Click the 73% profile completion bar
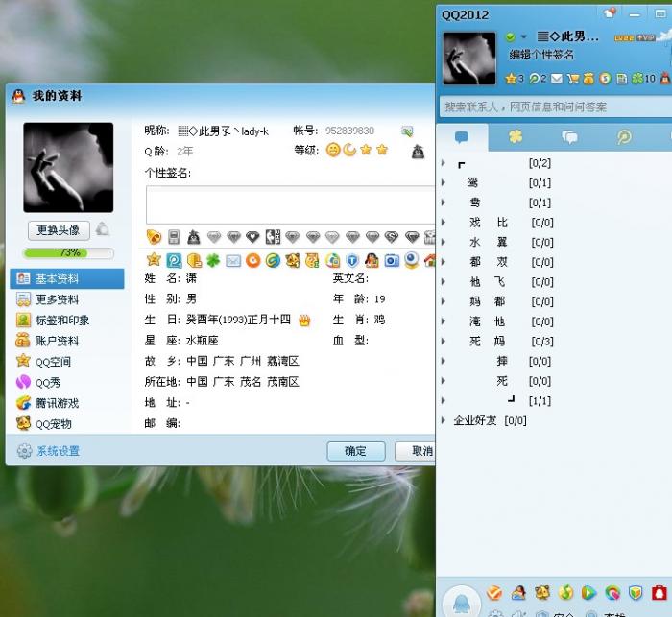The image size is (672, 617). click(68, 252)
